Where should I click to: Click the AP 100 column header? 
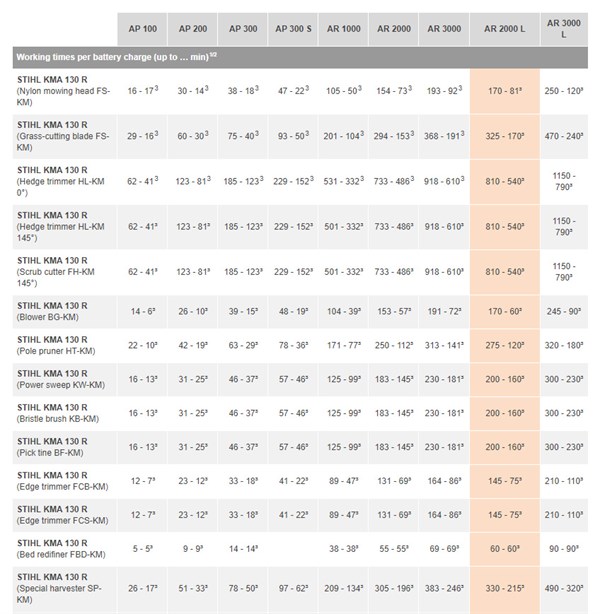142,28
